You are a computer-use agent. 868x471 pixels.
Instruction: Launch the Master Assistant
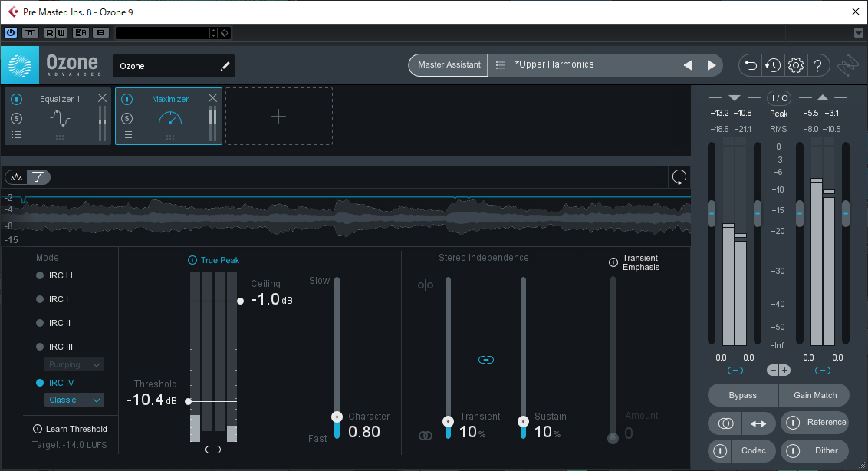pos(449,65)
